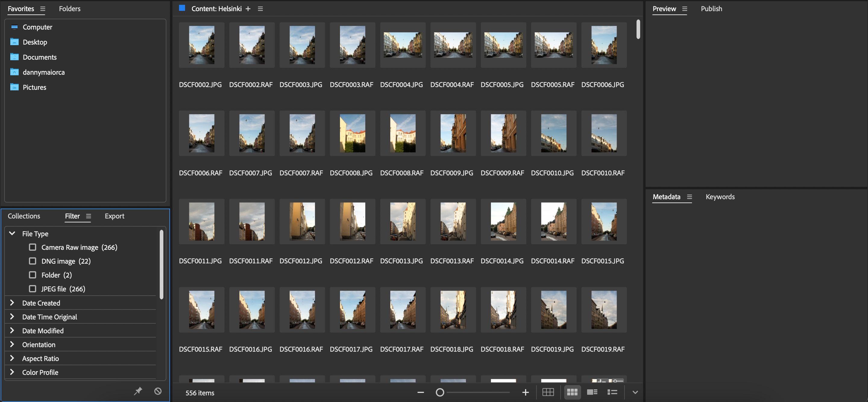Open a new Content tab with the plus button
This screenshot has height=402, width=868.
tap(248, 8)
